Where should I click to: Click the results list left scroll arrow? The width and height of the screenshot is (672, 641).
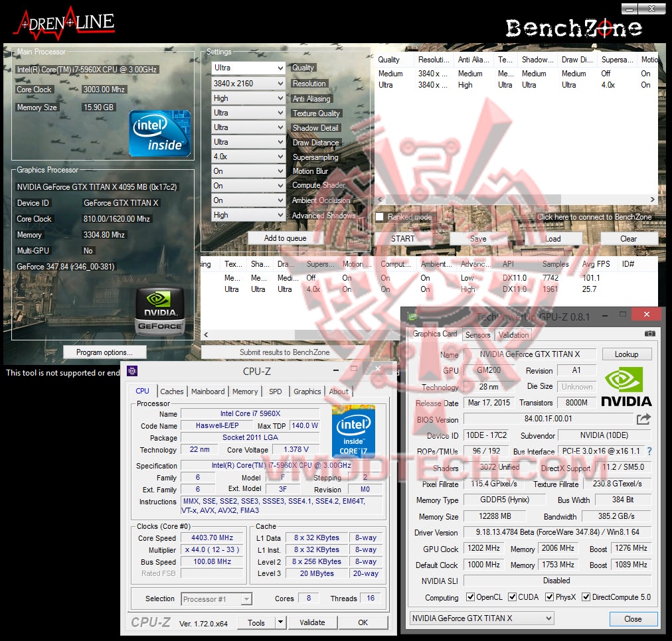coord(206,334)
